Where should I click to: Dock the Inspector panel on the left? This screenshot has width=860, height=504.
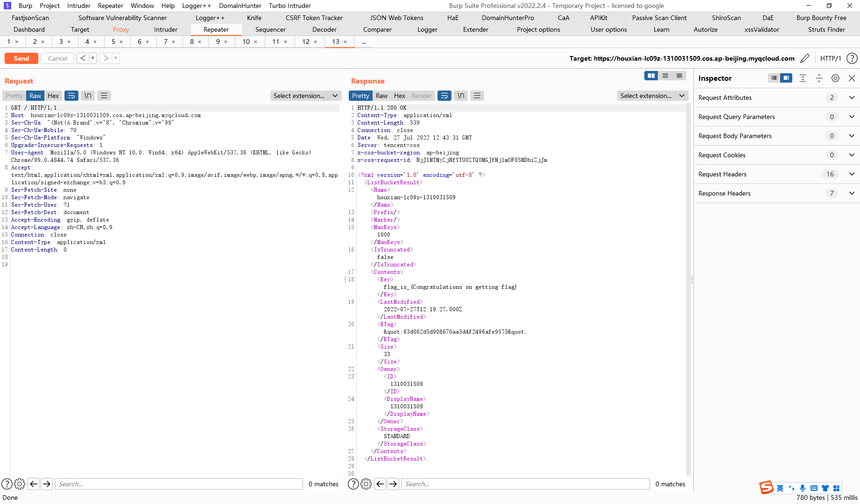(774, 78)
